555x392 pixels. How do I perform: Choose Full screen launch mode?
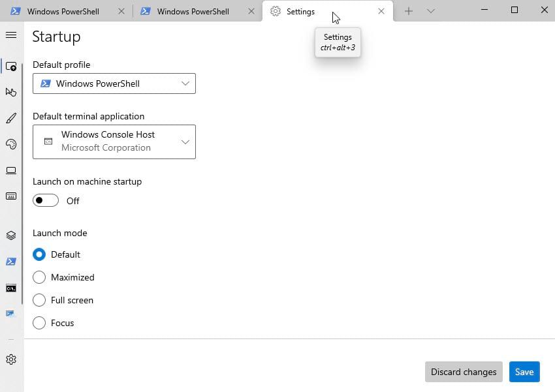[39, 300]
